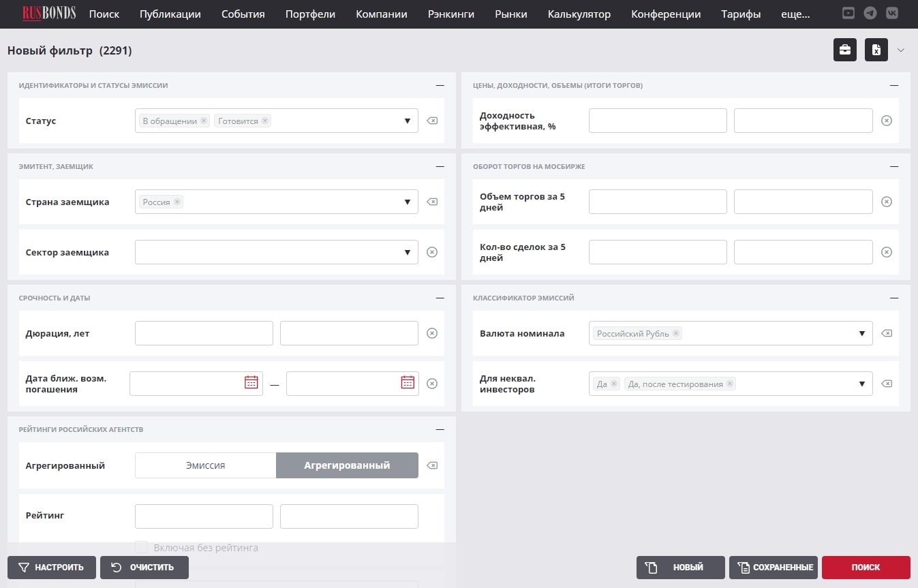
Task: Collapse the Цены, доходности, объемы section
Action: point(894,85)
